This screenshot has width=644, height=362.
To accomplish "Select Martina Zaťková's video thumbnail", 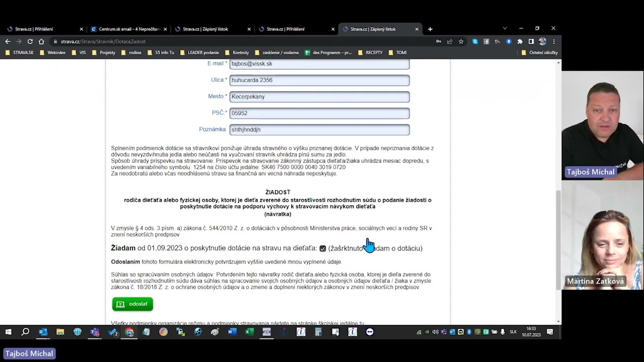I will pyautogui.click(x=603, y=235).
